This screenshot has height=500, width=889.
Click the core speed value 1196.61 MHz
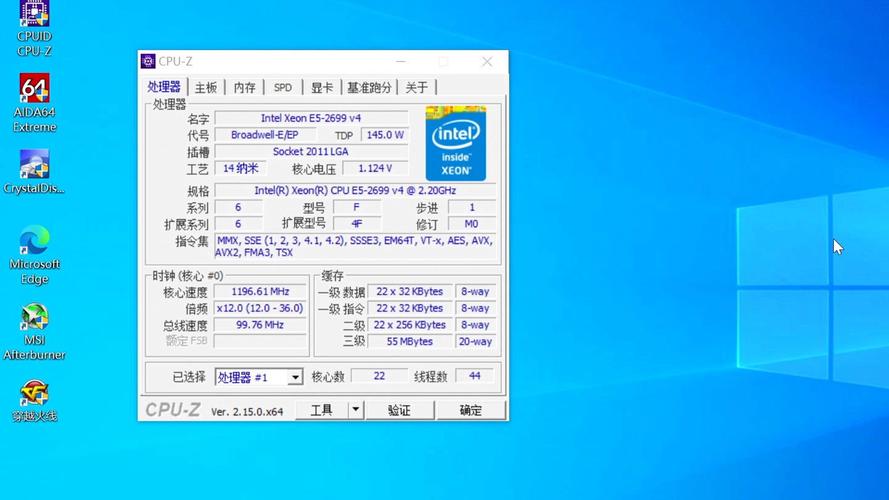[260, 291]
